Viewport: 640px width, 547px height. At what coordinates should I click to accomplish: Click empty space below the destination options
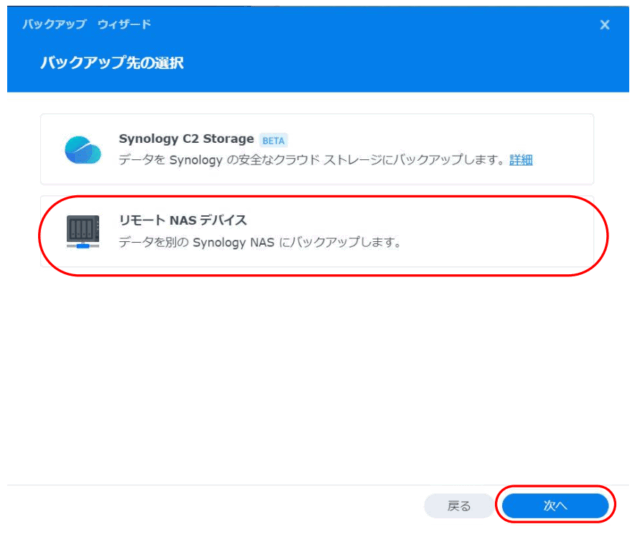pyautogui.click(x=316, y=380)
